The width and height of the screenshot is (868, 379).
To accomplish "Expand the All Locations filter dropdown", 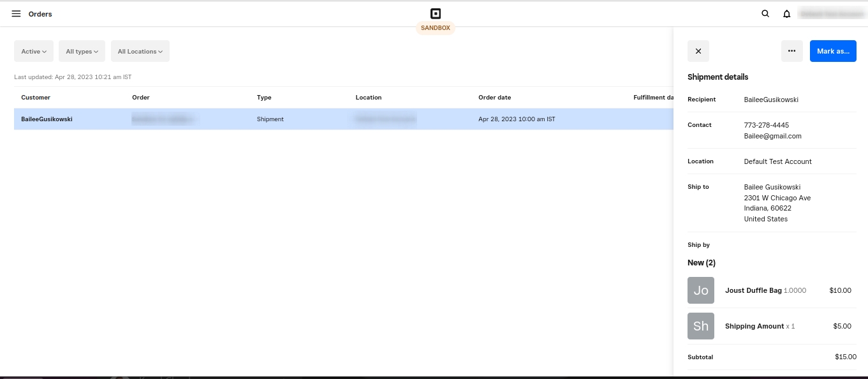I will pyautogui.click(x=140, y=51).
